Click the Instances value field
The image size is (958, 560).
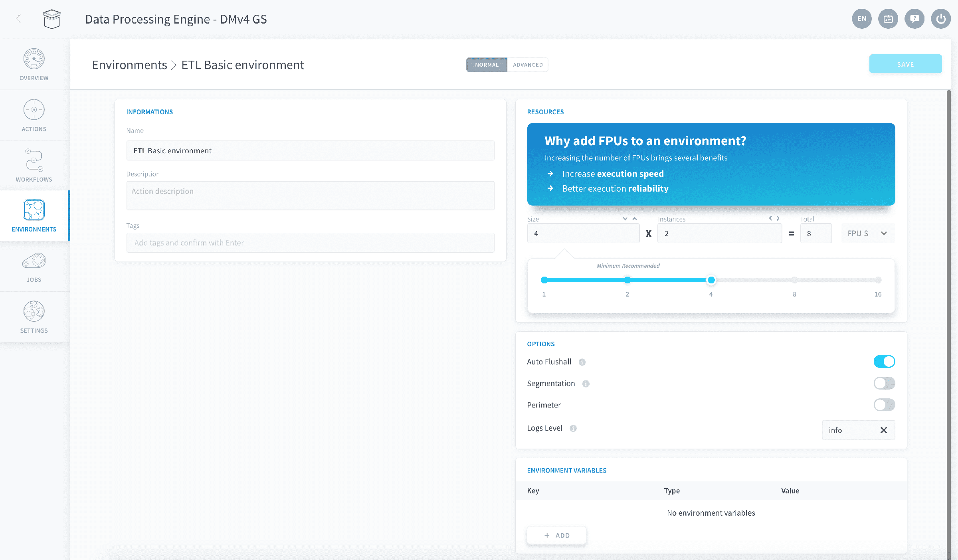coord(719,233)
